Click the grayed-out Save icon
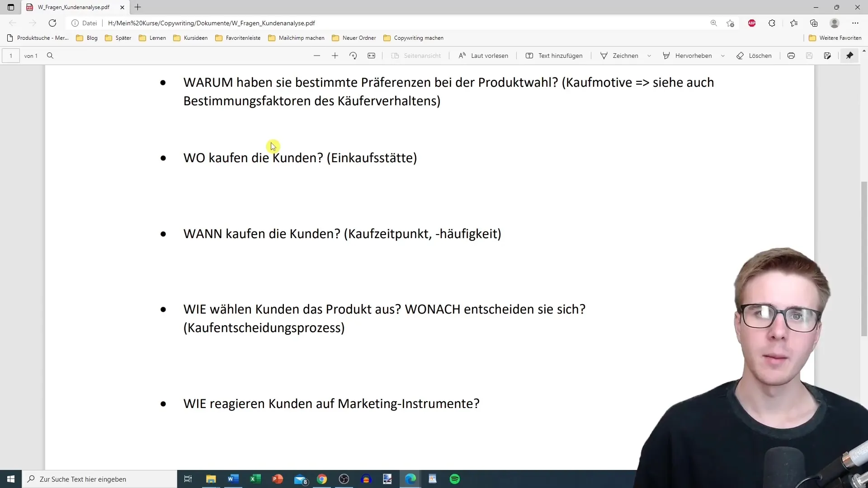 (x=809, y=56)
